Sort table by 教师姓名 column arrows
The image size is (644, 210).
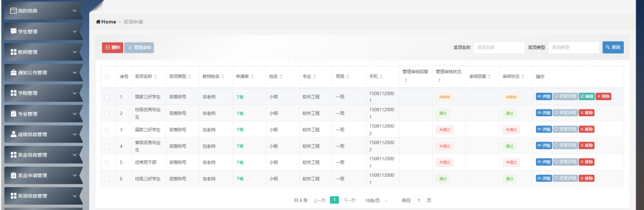(x=223, y=77)
